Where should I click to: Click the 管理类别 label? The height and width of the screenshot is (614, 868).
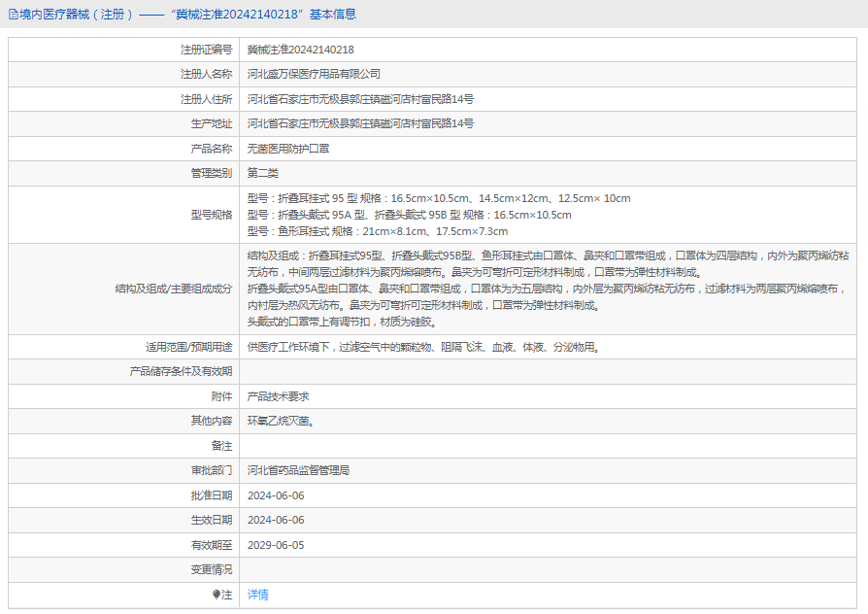(212, 173)
